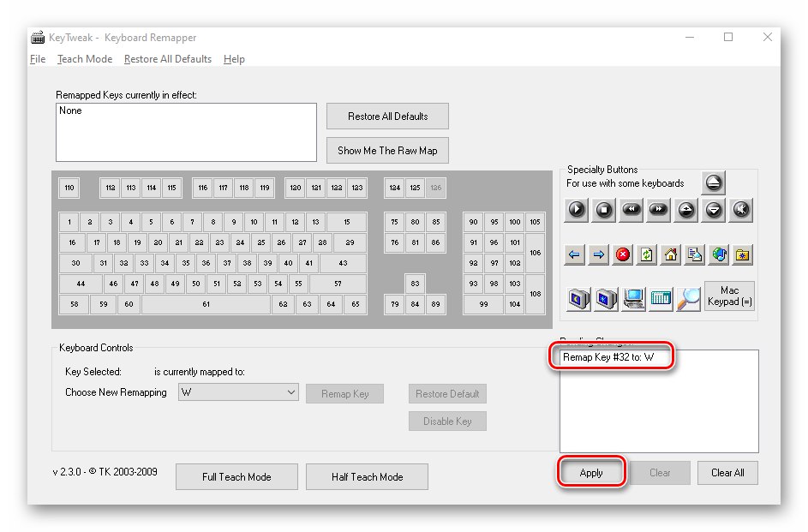Viewport: 808px width, 532px height.
Task: Start Half Teach Mode
Action: tap(367, 477)
